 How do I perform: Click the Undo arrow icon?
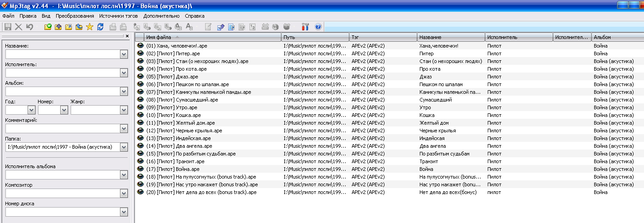pos(29,27)
